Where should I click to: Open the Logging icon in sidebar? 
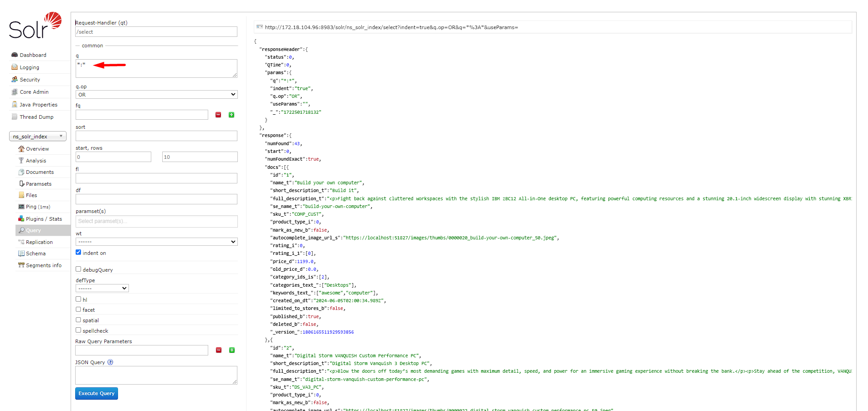[15, 67]
